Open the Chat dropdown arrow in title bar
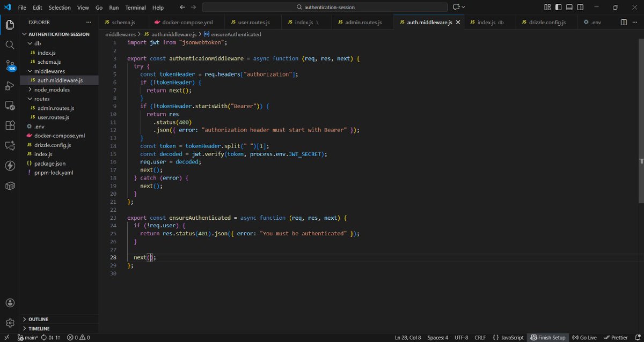The image size is (644, 342). (x=464, y=8)
